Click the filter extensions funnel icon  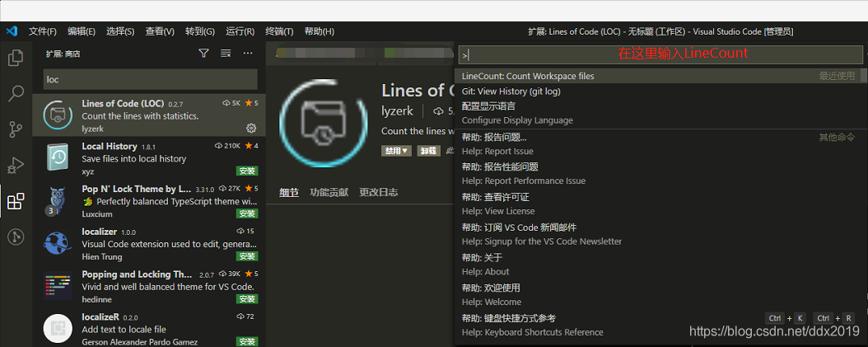tap(203, 54)
